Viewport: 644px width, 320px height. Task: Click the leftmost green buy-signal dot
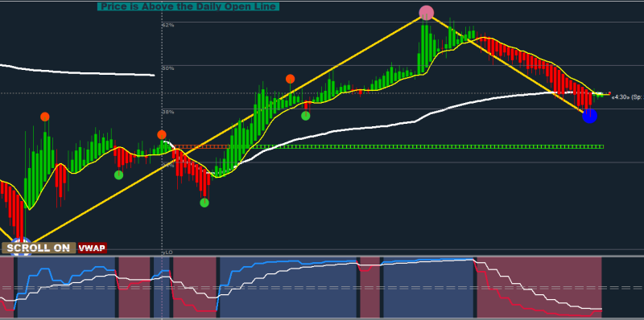[x=118, y=175]
